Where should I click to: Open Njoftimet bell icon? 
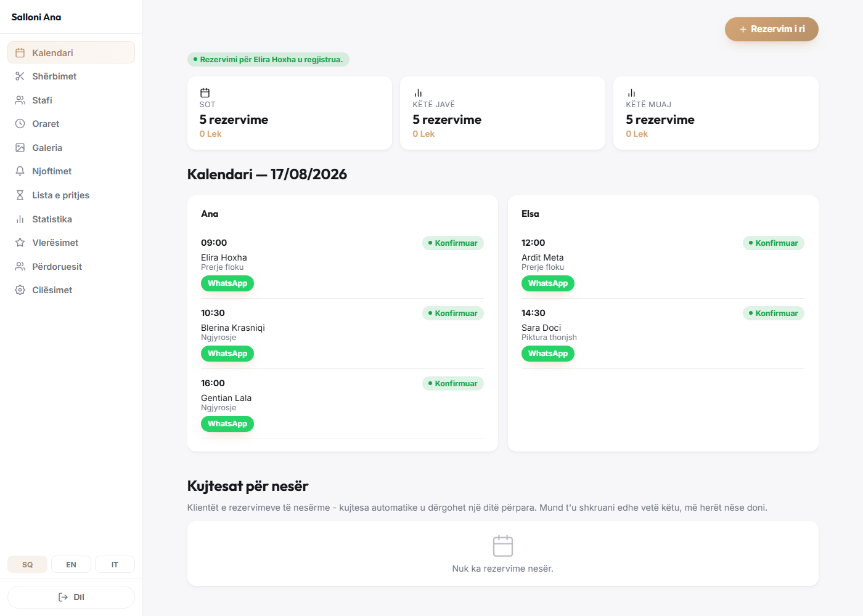[20, 171]
